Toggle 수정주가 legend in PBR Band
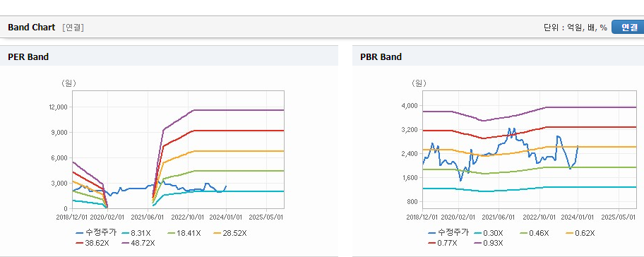Screen dimensions: 644x257 (x=448, y=233)
